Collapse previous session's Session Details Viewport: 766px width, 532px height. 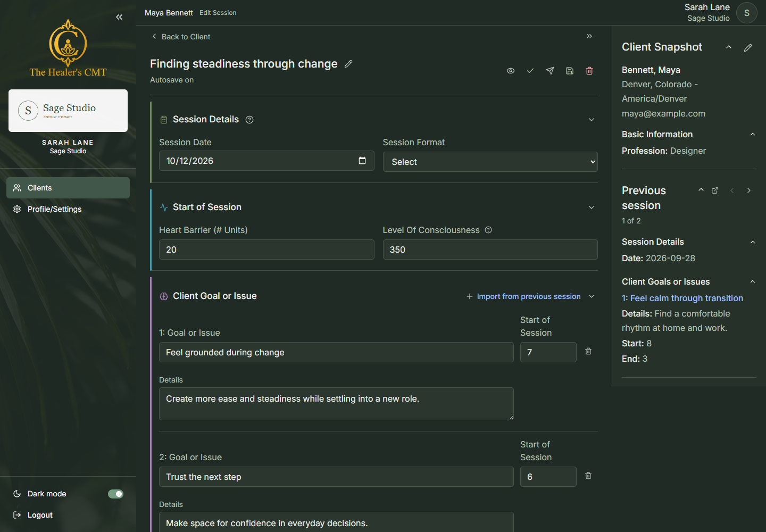(x=753, y=242)
